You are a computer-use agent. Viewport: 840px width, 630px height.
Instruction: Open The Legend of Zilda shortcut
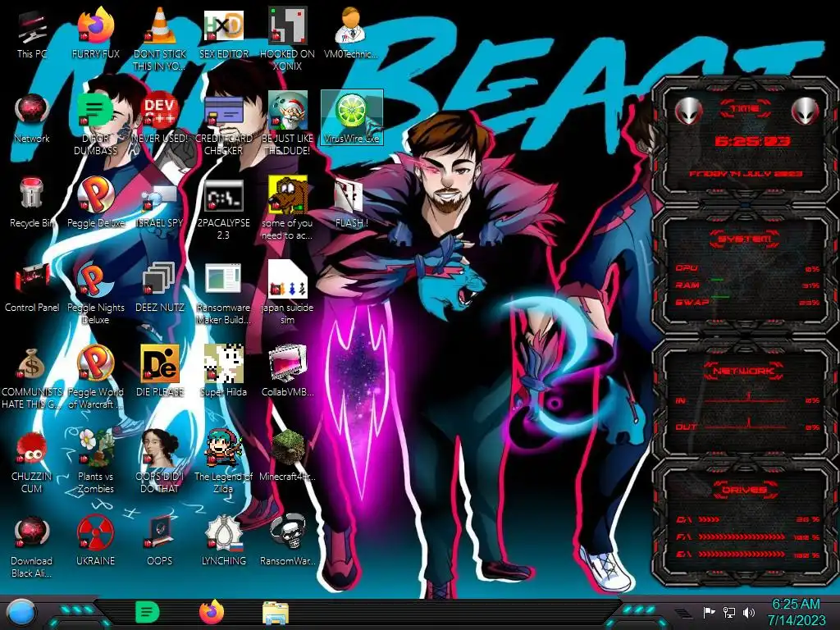click(x=223, y=462)
